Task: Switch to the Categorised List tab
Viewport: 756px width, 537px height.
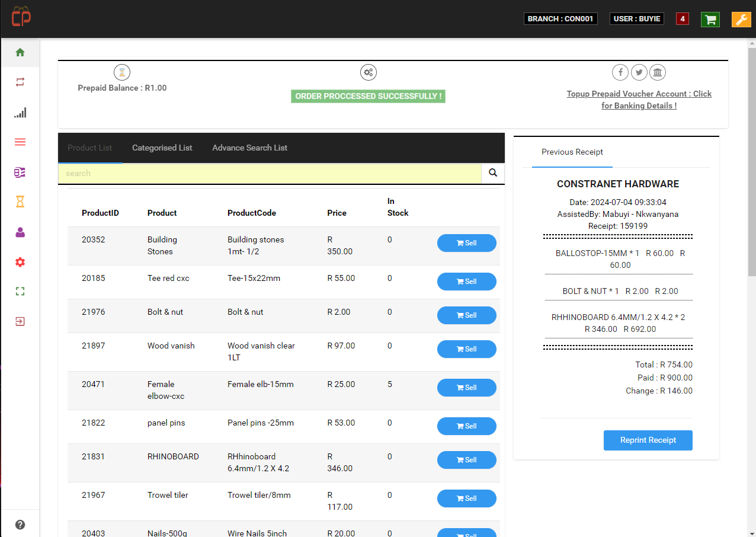Action: click(x=162, y=148)
